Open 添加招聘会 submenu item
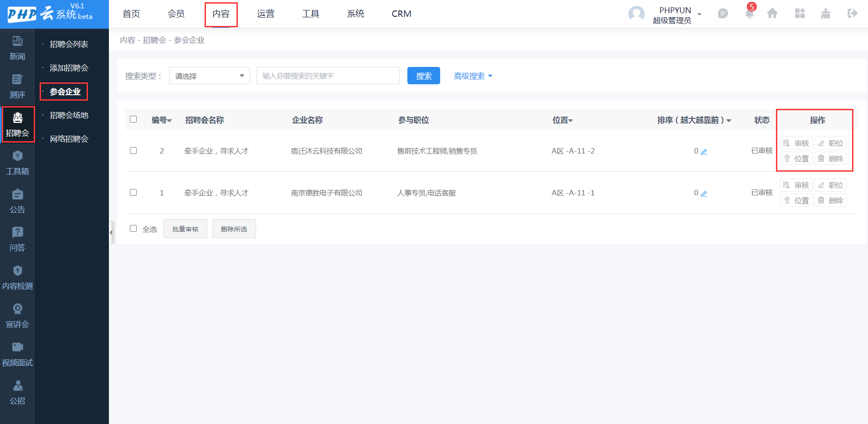868x424 pixels. (x=69, y=68)
